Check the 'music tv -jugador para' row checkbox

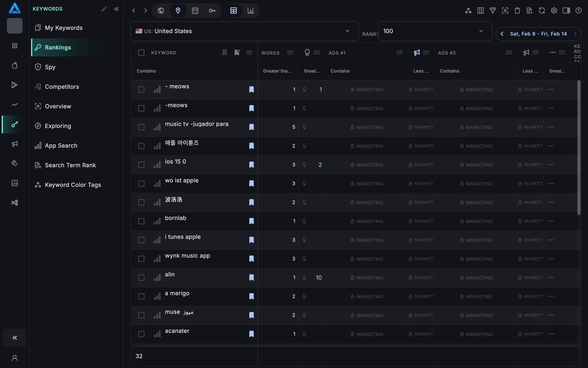point(141,127)
